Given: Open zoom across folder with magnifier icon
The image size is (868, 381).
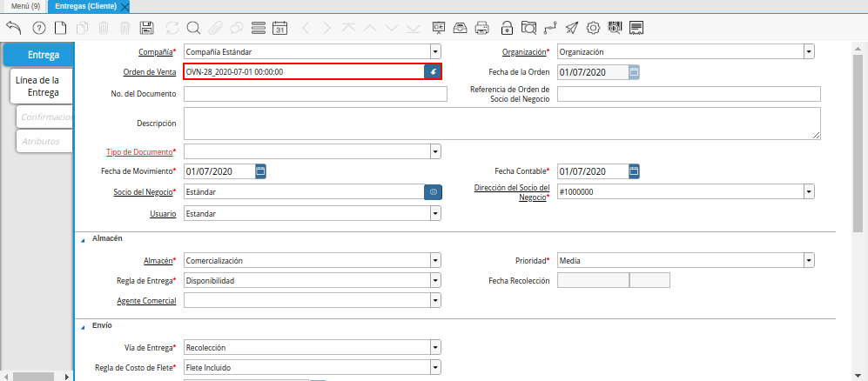Looking at the screenshot, I should (x=528, y=28).
